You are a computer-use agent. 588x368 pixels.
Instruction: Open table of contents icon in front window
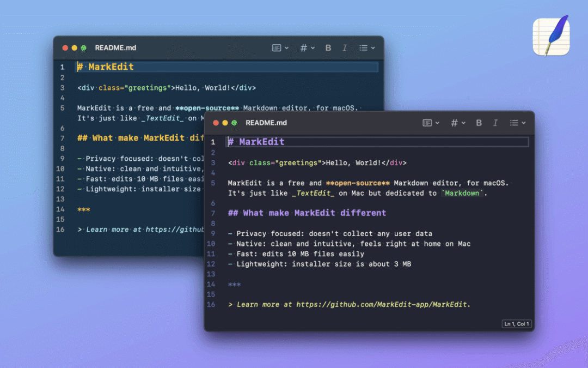click(427, 123)
